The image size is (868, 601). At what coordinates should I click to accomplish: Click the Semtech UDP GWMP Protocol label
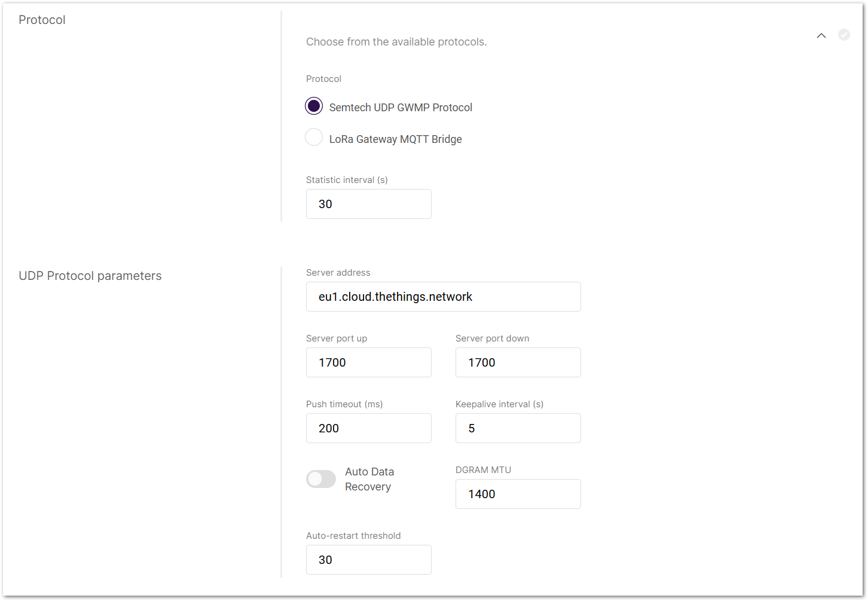[x=401, y=107]
